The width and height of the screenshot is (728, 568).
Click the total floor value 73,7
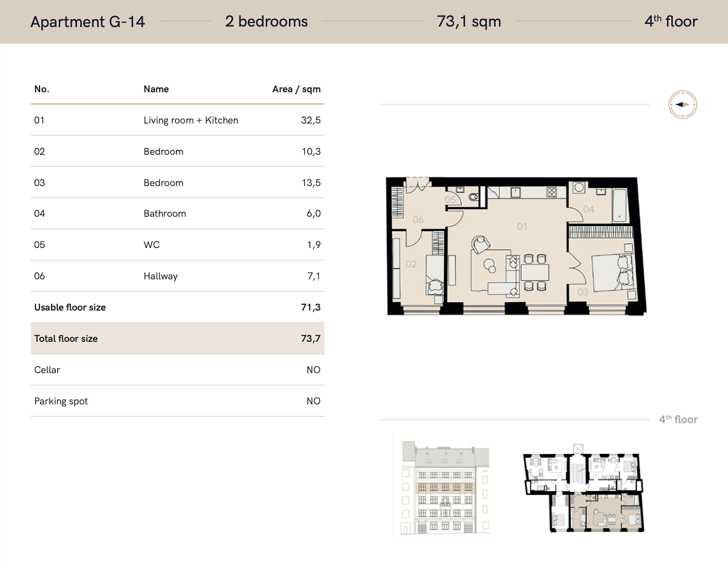[311, 339]
